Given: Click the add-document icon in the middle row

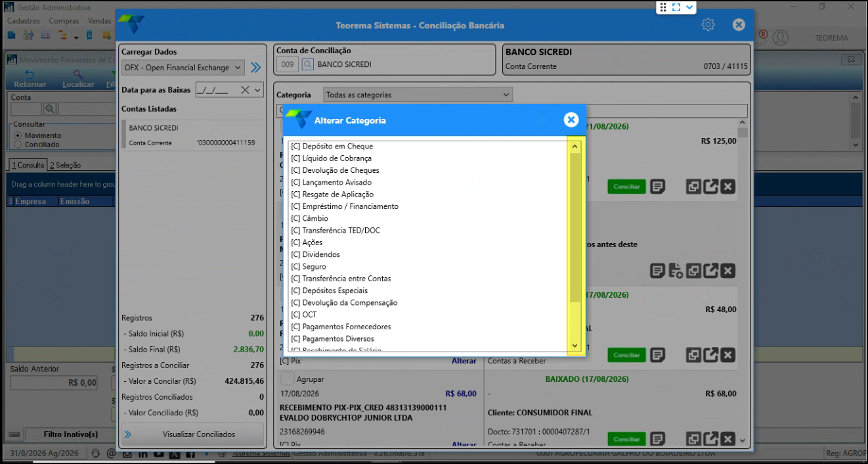Looking at the screenshot, I should click(676, 270).
